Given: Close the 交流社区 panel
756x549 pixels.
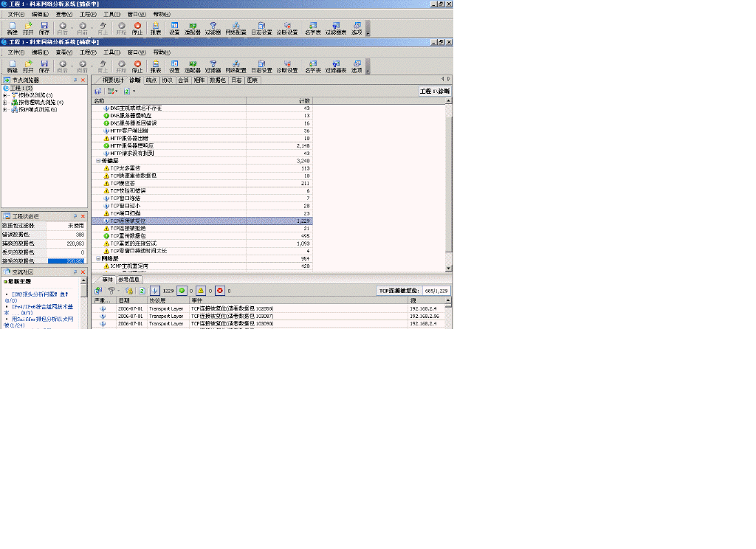Looking at the screenshot, I should coord(83,272).
